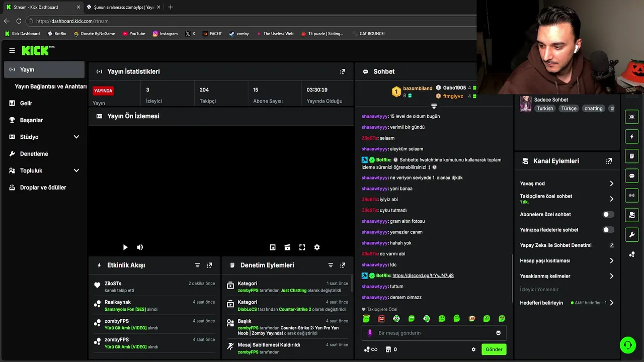The width and height of the screenshot is (644, 362).
Task: Open Yavaş mod options chevron
Action: click(x=611, y=184)
